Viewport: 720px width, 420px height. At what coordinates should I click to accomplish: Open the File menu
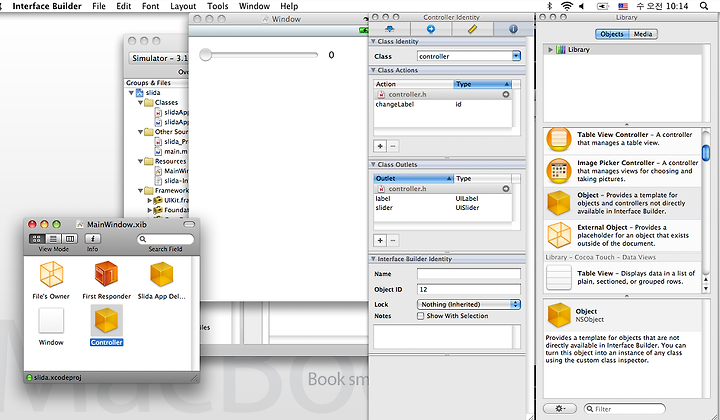click(99, 6)
